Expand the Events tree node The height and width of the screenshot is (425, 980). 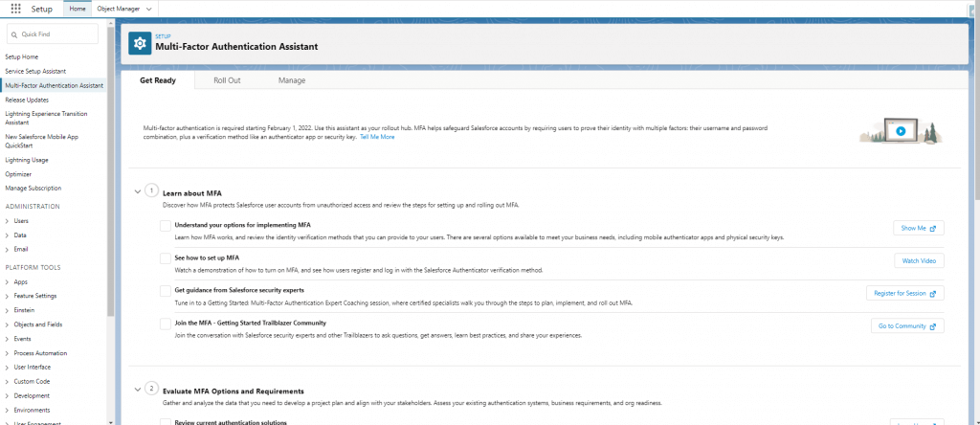pyautogui.click(x=7, y=339)
